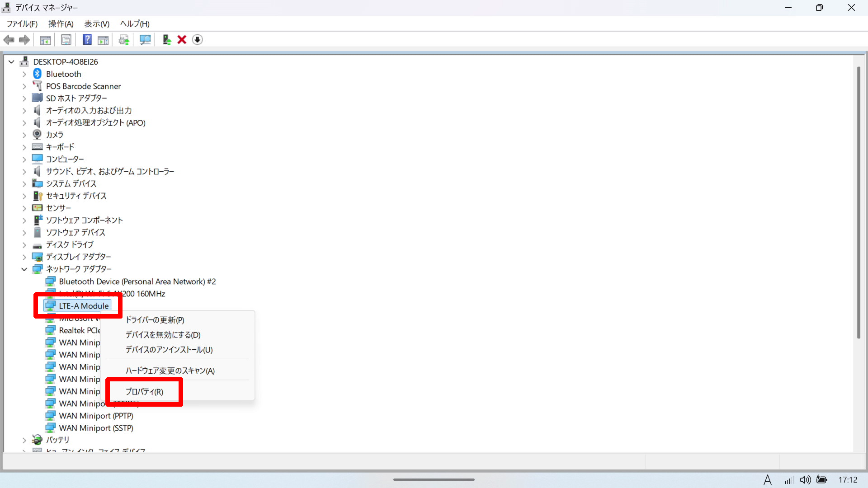This screenshot has height=488, width=868.
Task: Open the 表示(V) menu
Action: [x=97, y=23]
